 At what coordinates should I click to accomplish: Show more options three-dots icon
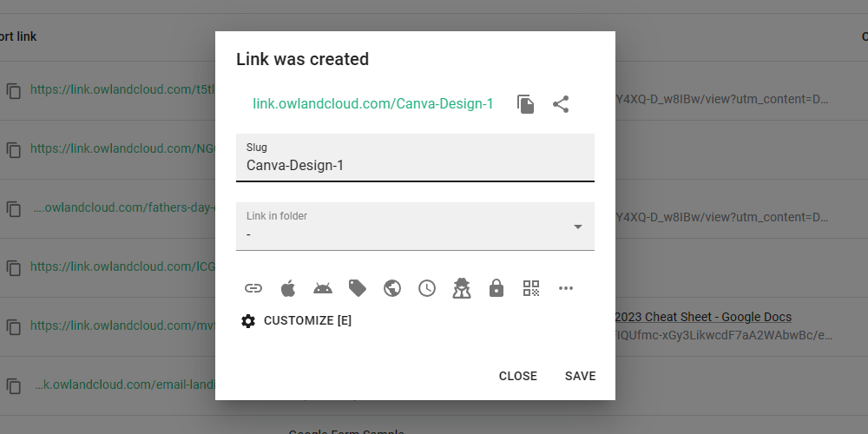click(566, 288)
